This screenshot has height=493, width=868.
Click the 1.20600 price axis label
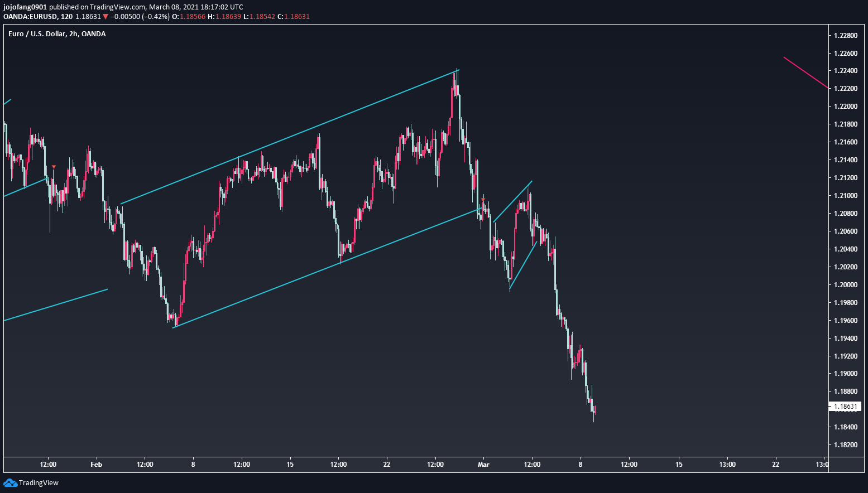point(845,231)
